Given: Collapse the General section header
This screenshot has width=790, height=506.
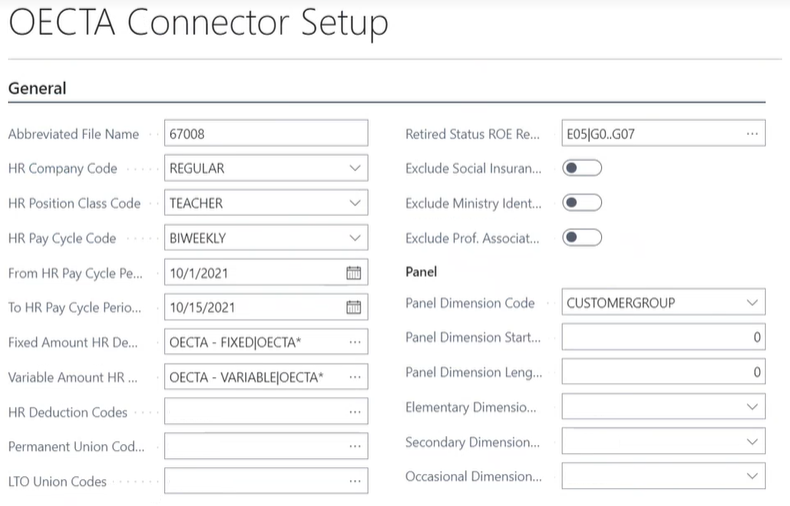Looking at the screenshot, I should coord(37,88).
